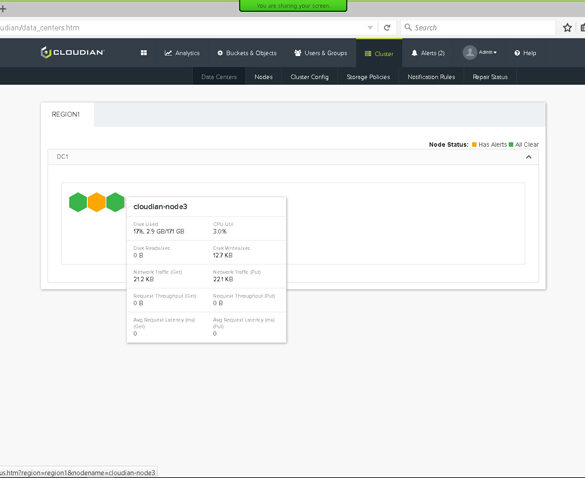Click the cloudian-node3 green hexagon
Viewport: 585px width, 478px height.
click(115, 202)
